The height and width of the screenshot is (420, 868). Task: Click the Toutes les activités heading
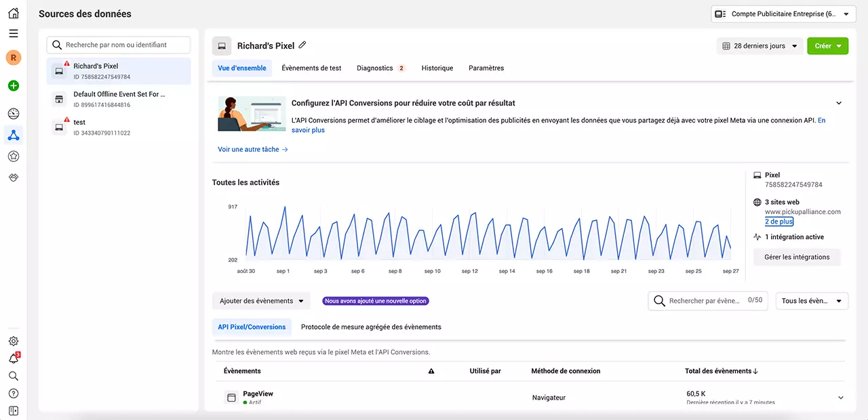[x=245, y=182]
